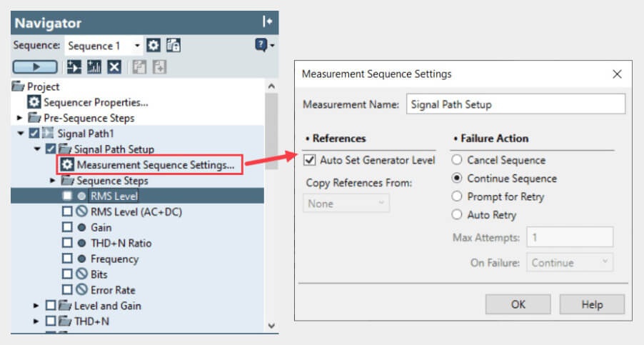The width and height of the screenshot is (644, 345).
Task: Open the help icon in the Navigator
Action: [x=263, y=46]
